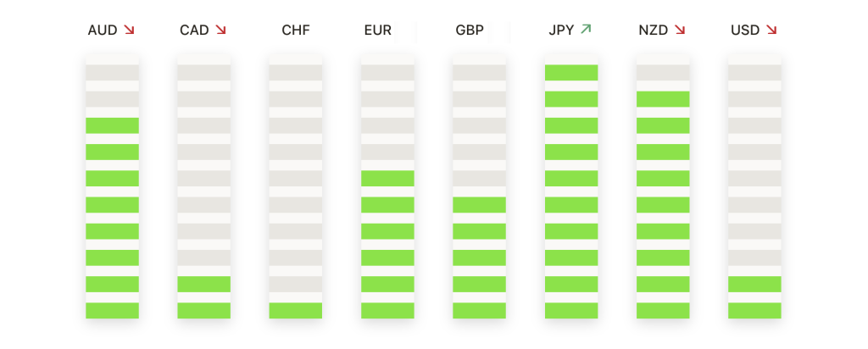Click the green up arrow beside JPY

coord(586,30)
